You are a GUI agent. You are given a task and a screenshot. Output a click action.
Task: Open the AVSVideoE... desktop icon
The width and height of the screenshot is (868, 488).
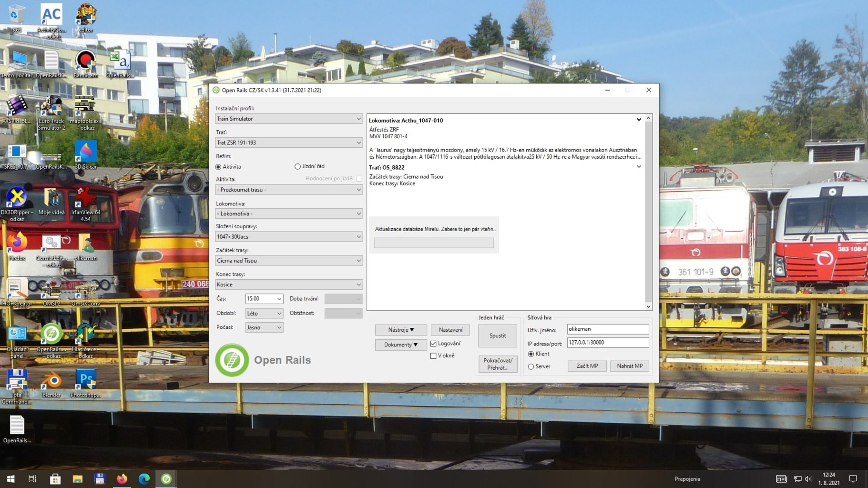[17, 109]
